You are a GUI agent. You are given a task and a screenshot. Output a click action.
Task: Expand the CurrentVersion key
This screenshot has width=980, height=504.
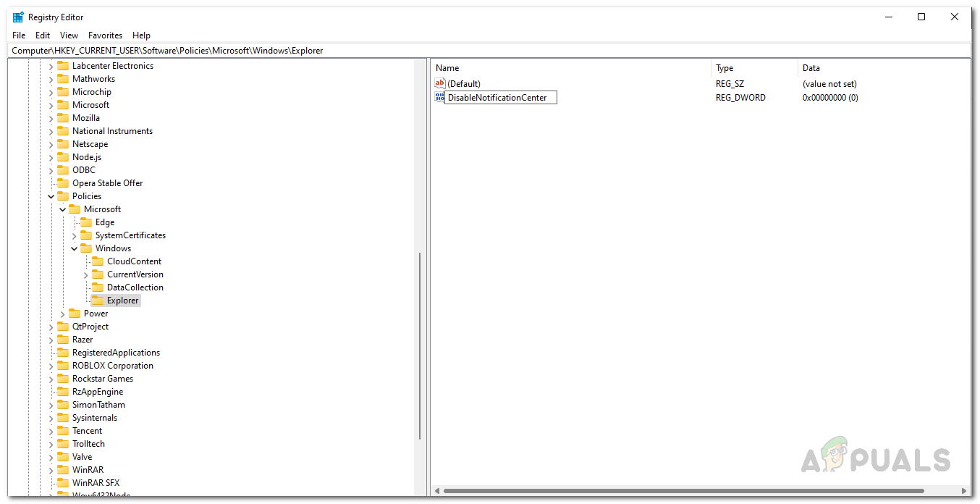coord(85,274)
